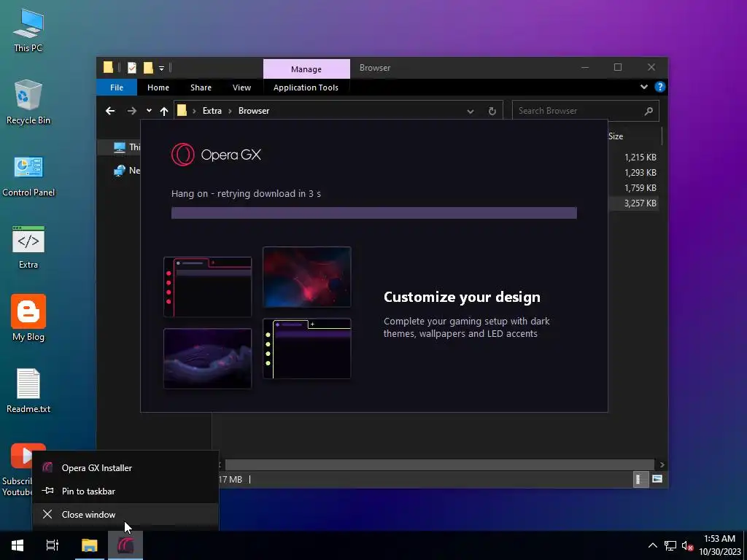Click the yellow theme browser preview
Image resolution: width=747 pixels, height=560 pixels.
[x=307, y=349]
